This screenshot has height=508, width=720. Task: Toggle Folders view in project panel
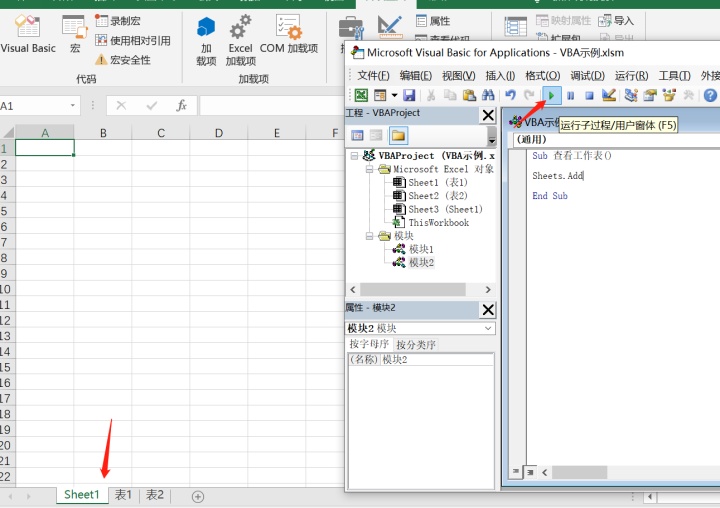[398, 135]
